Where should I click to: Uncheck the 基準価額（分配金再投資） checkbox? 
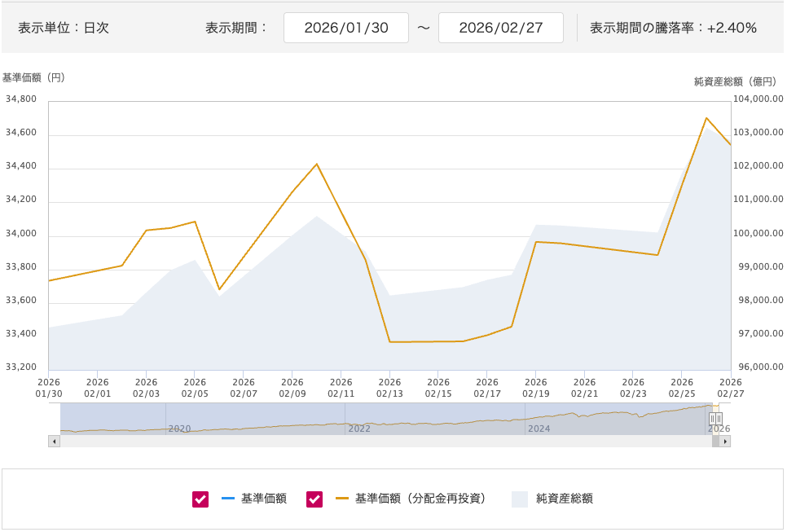coord(314,499)
